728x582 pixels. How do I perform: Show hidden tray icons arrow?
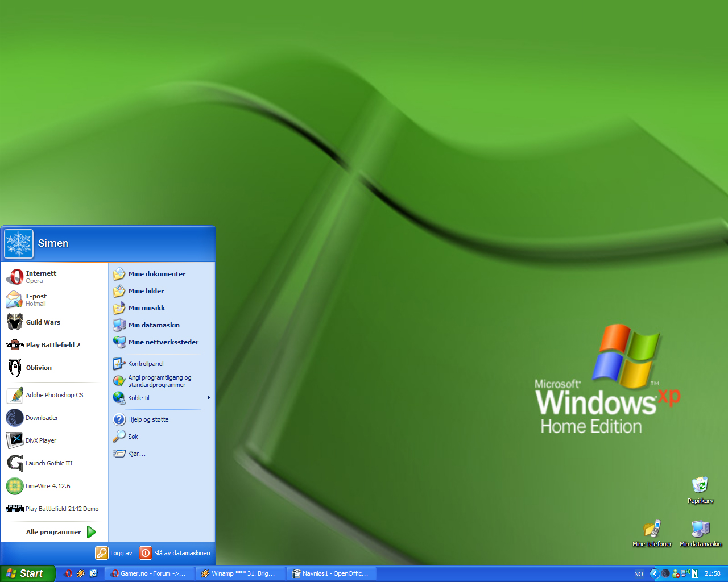[655, 574]
